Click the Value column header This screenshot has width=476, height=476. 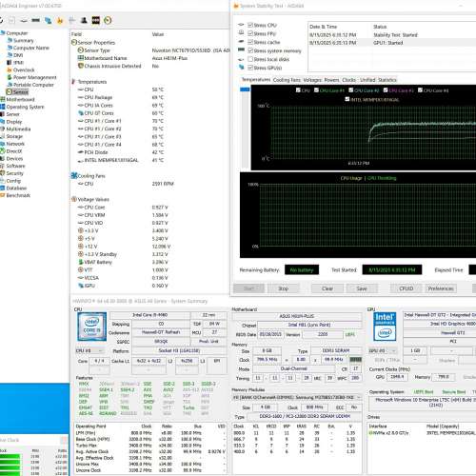tap(158, 34)
